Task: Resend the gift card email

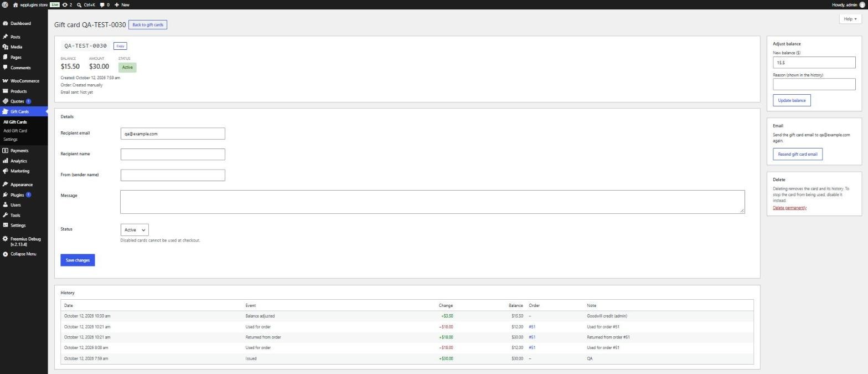Action: [x=798, y=154]
